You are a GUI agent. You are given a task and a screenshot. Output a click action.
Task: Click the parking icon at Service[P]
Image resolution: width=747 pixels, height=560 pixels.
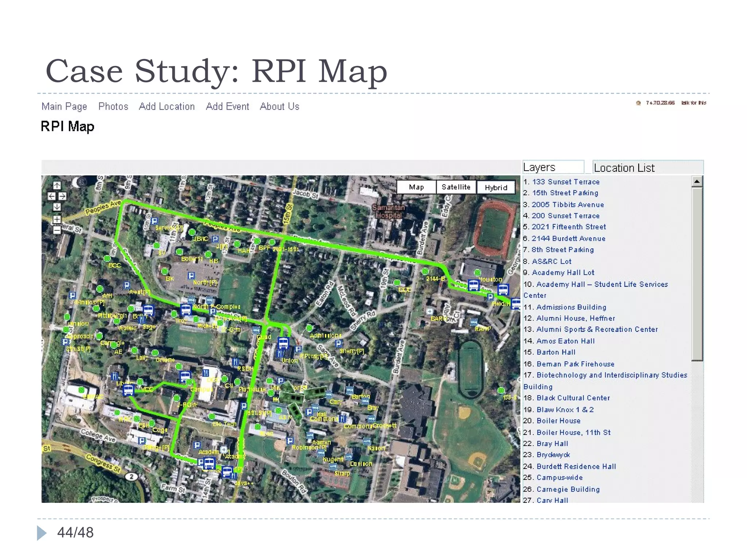pos(154,221)
